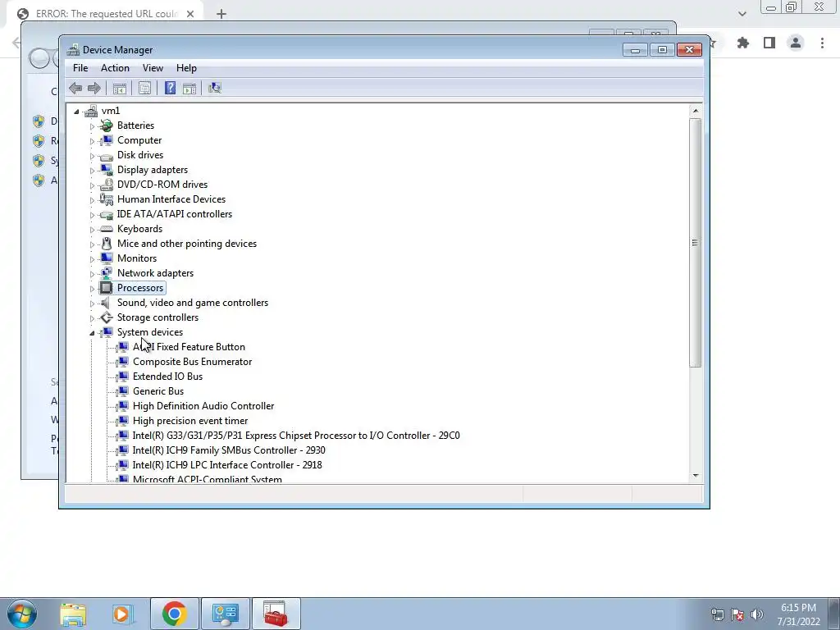
Task: Click the vertical scrollbar thumb in device list
Action: pyautogui.click(x=696, y=243)
